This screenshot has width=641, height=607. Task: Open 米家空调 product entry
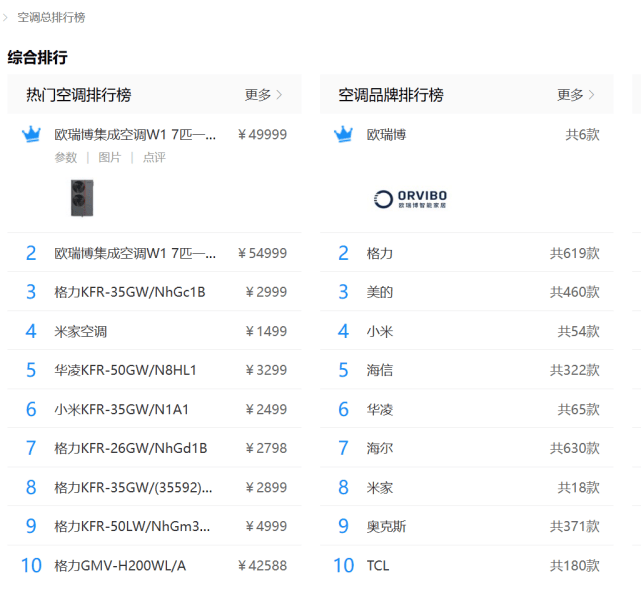[x=80, y=331]
